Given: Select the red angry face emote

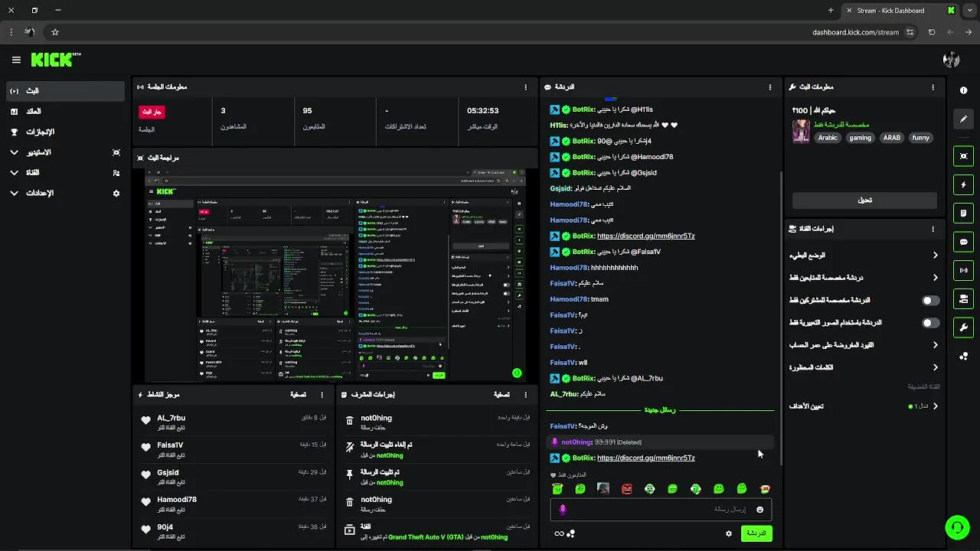Looking at the screenshot, I should 627,488.
